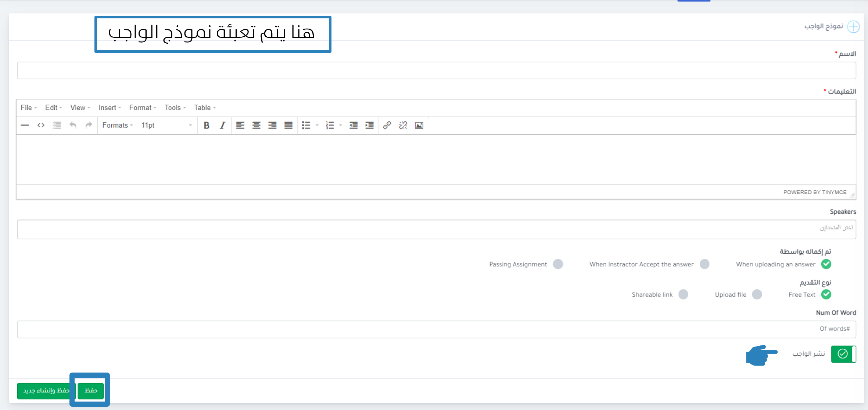
Task: Center align the instructions text
Action: click(256, 126)
